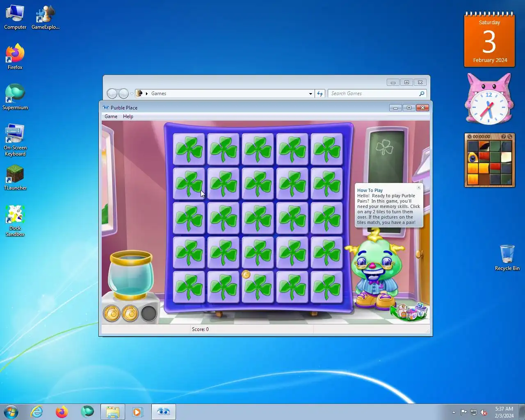This screenshot has width=525, height=420.
Task: Launch Internet Explorer from taskbar
Action: (37, 411)
